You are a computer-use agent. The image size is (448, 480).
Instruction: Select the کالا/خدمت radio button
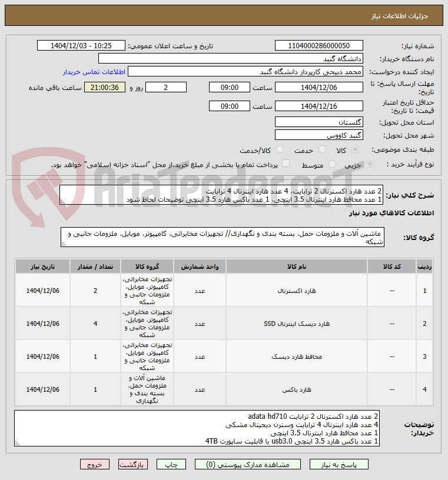(x=280, y=149)
